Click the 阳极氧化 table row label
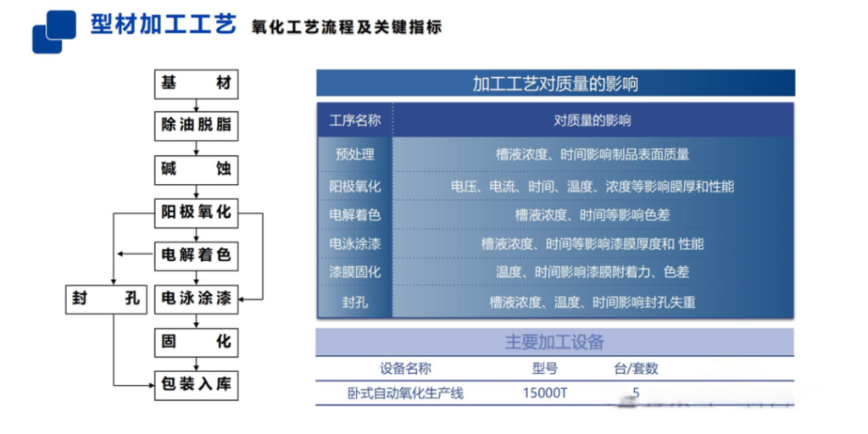Viewport: 868px width, 434px height. 355,186
